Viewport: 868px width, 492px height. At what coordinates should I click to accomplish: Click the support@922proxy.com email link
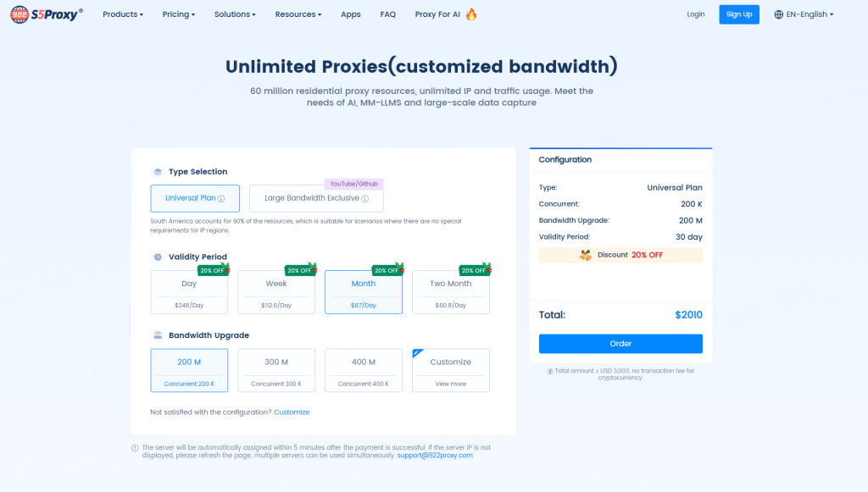[x=435, y=456]
